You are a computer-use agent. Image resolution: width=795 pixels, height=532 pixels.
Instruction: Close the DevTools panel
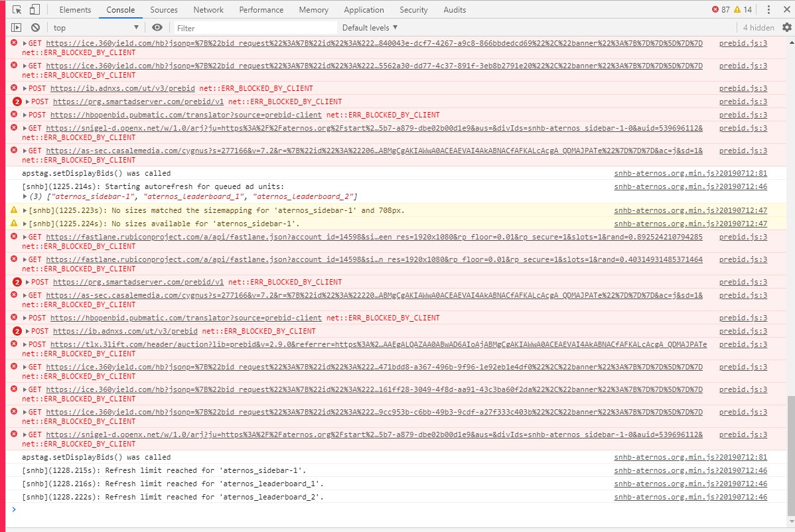tap(787, 10)
